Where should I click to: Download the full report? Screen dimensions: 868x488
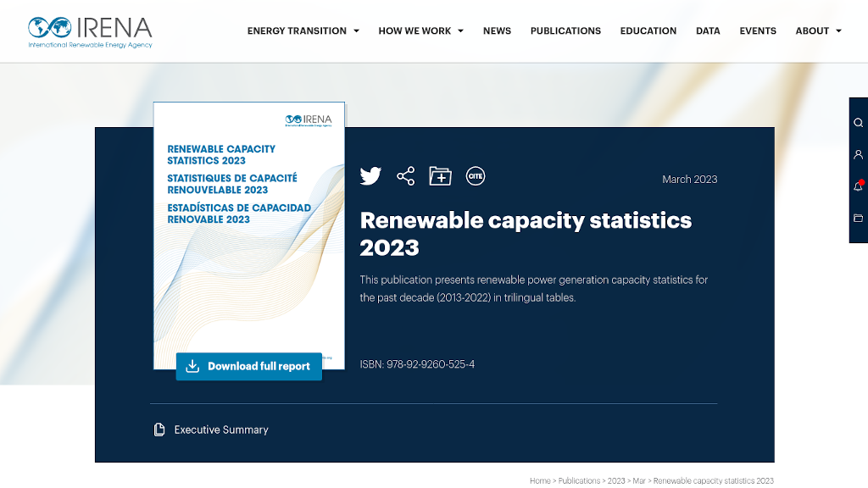[x=249, y=366]
